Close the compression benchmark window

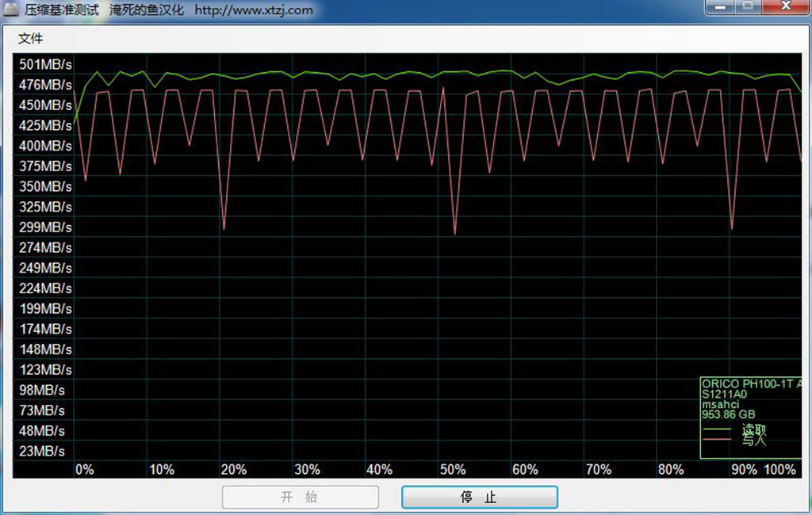pos(786,6)
